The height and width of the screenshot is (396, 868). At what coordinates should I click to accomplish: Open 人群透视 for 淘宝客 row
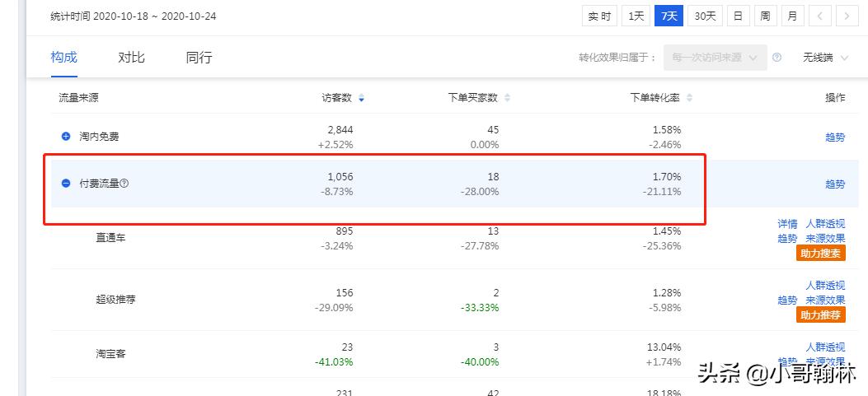825,347
